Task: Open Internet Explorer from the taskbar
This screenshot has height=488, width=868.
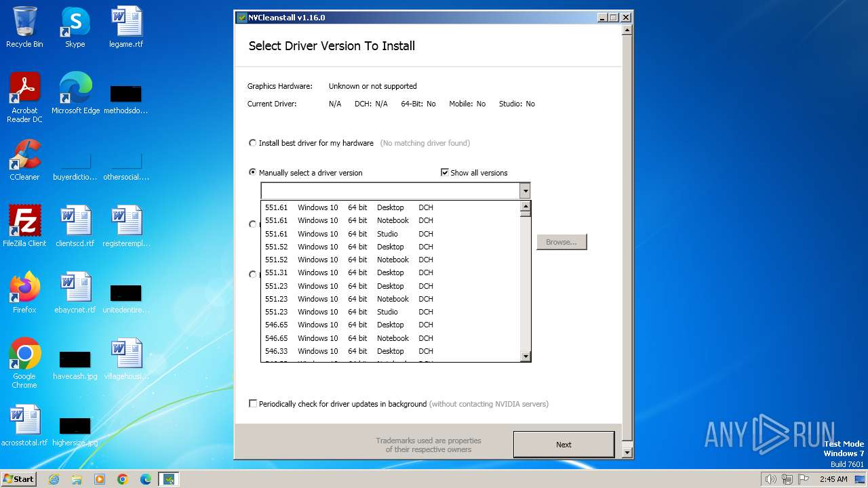Action: coord(54,479)
